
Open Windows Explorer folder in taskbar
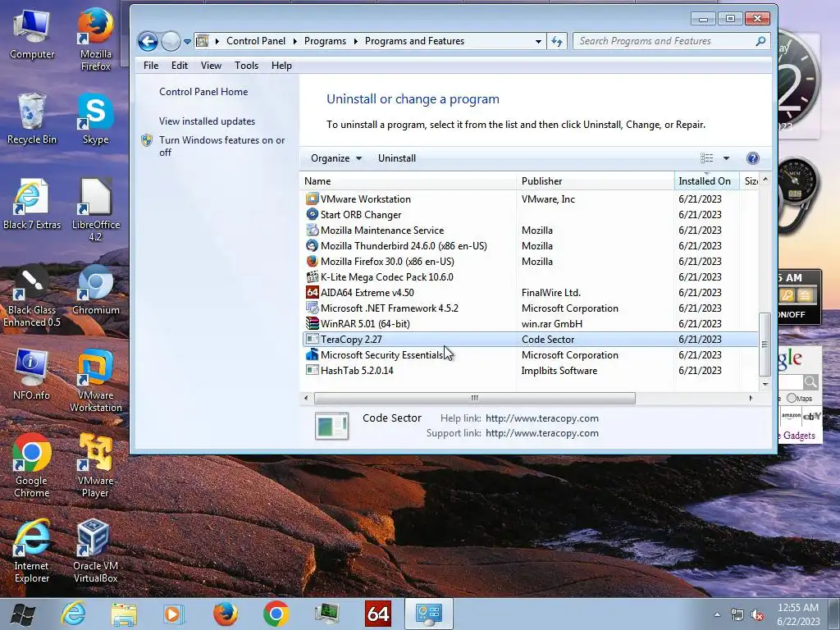pyautogui.click(x=124, y=614)
